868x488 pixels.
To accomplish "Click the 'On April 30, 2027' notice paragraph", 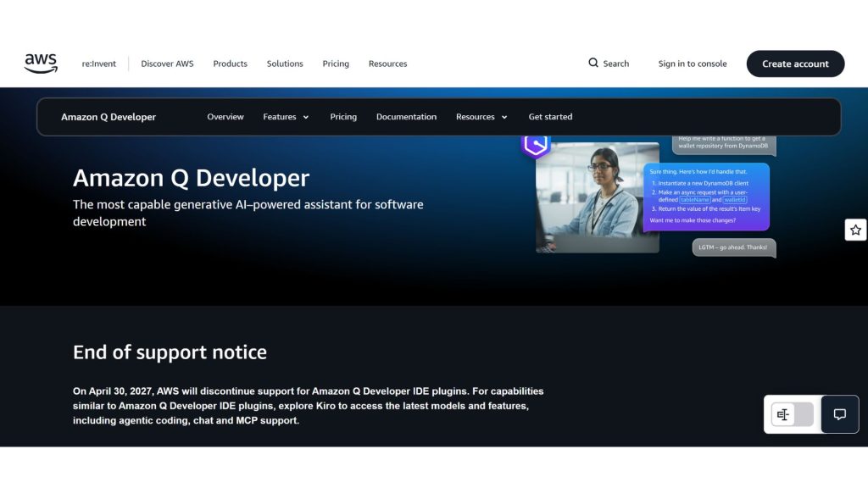I will point(309,406).
